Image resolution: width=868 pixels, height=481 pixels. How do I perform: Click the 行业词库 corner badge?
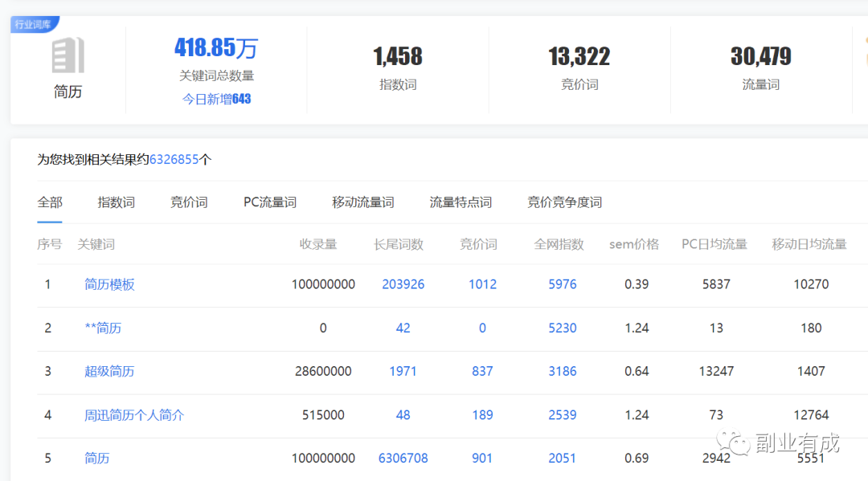click(x=33, y=24)
